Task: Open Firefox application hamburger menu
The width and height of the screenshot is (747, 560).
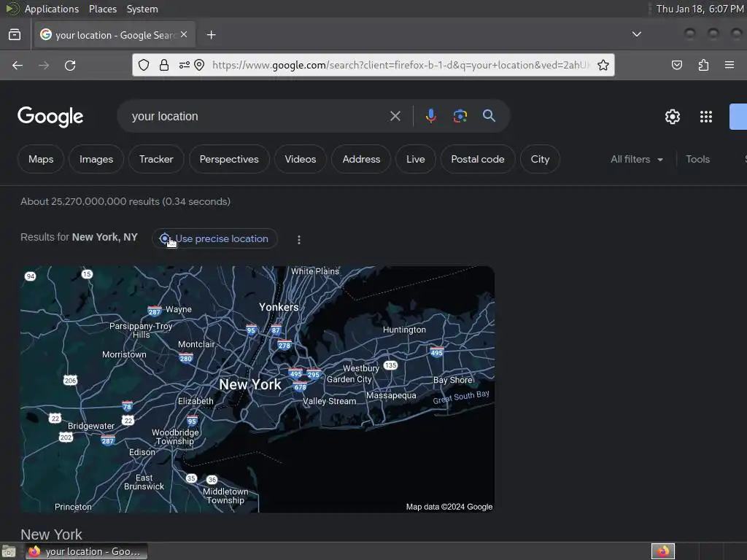Action: (729, 65)
